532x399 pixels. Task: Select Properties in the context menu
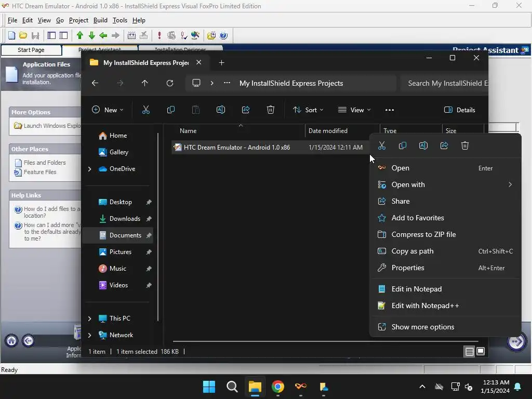(x=445, y=268)
